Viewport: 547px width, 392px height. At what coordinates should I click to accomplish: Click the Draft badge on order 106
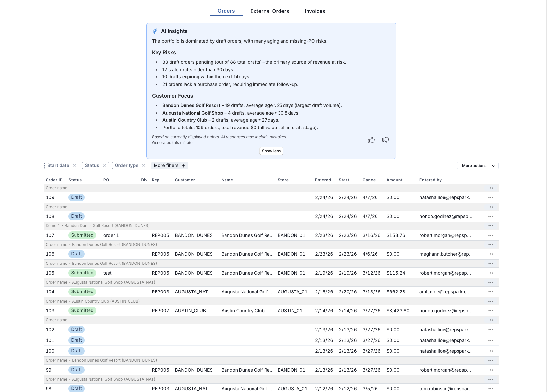coord(76,254)
